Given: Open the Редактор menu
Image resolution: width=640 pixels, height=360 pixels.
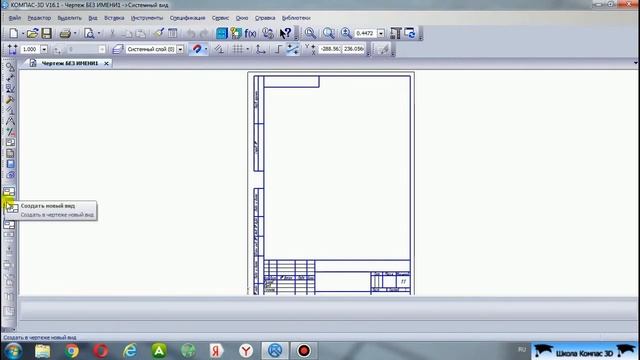Looking at the screenshot, I should click(x=39, y=18).
